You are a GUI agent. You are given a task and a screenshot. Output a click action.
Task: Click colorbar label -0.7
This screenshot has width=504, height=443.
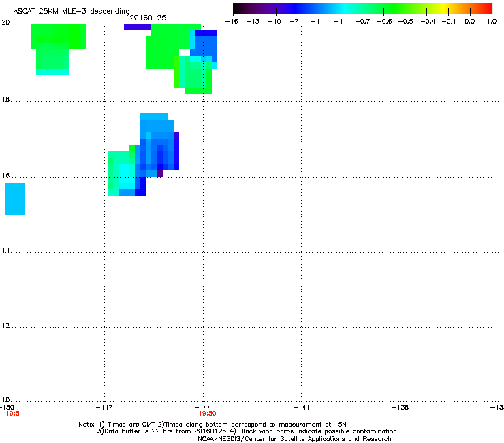(x=362, y=22)
